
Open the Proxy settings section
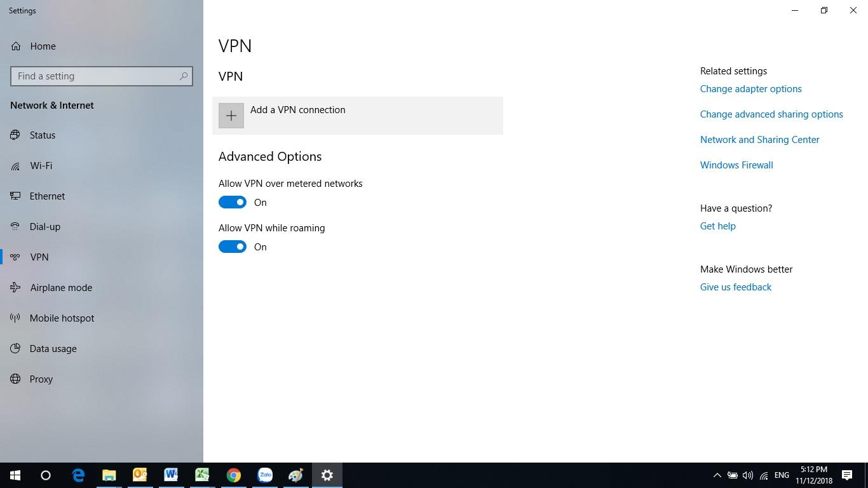pos(41,379)
